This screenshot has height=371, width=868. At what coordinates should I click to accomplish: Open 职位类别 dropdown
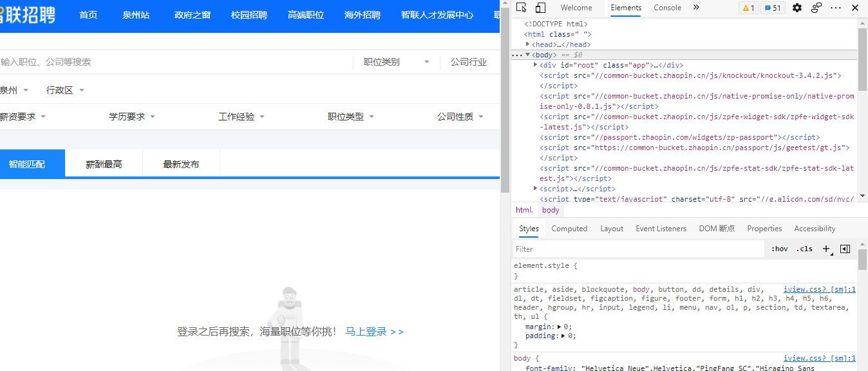click(396, 62)
